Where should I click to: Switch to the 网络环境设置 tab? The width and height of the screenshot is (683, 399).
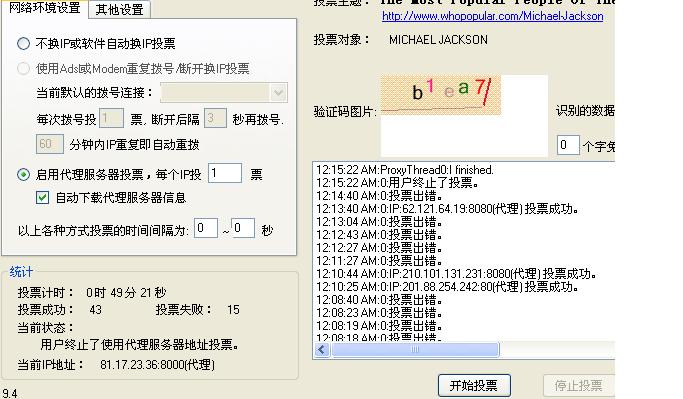[44, 9]
